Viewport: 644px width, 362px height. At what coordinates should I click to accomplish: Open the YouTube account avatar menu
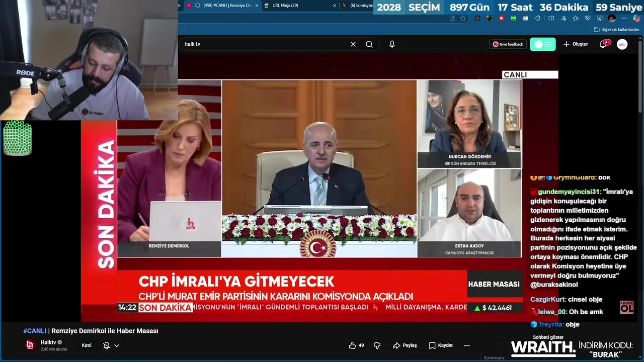(622, 44)
